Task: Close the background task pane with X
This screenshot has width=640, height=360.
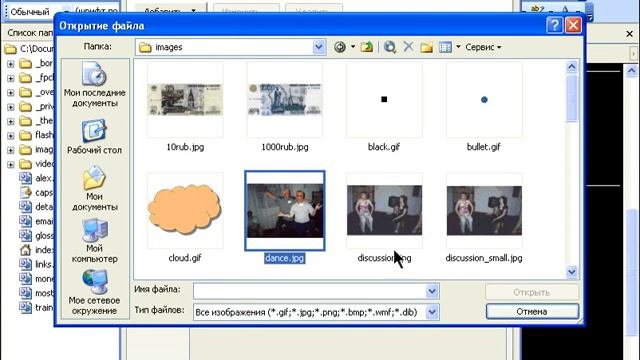Action: coord(629,34)
